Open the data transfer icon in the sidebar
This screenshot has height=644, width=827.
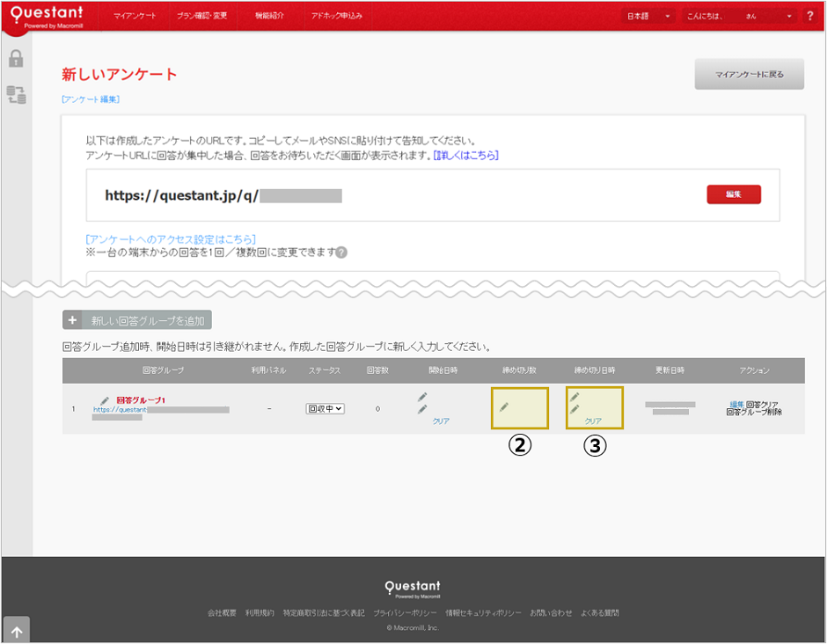click(16, 94)
